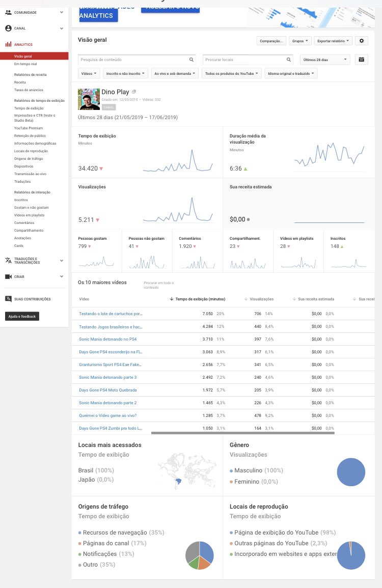Click the Inscritos mini chart card
This screenshot has width=382, height=588.
349,251
